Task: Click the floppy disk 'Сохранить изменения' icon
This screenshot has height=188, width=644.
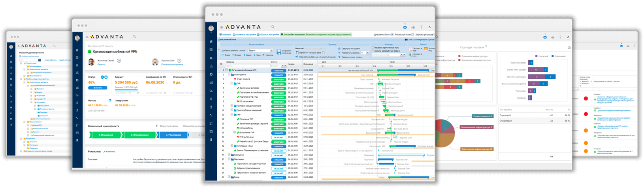Action: click(279, 51)
